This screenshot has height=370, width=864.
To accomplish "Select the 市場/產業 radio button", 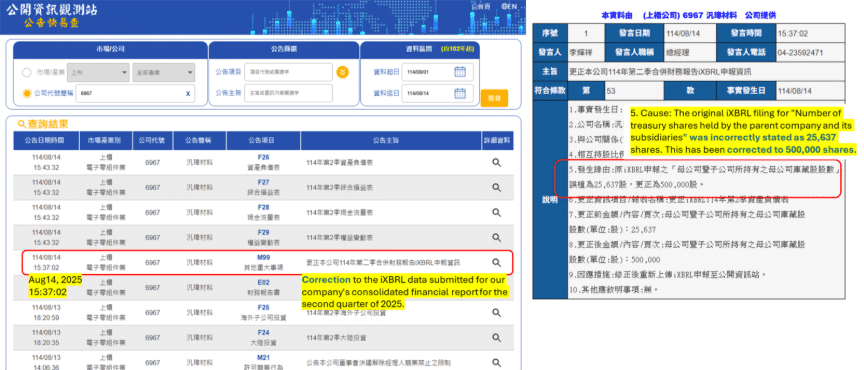I will point(26,72).
